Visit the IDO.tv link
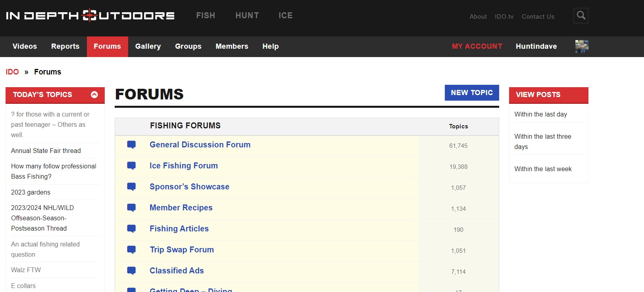644x292 pixels. coord(504,17)
